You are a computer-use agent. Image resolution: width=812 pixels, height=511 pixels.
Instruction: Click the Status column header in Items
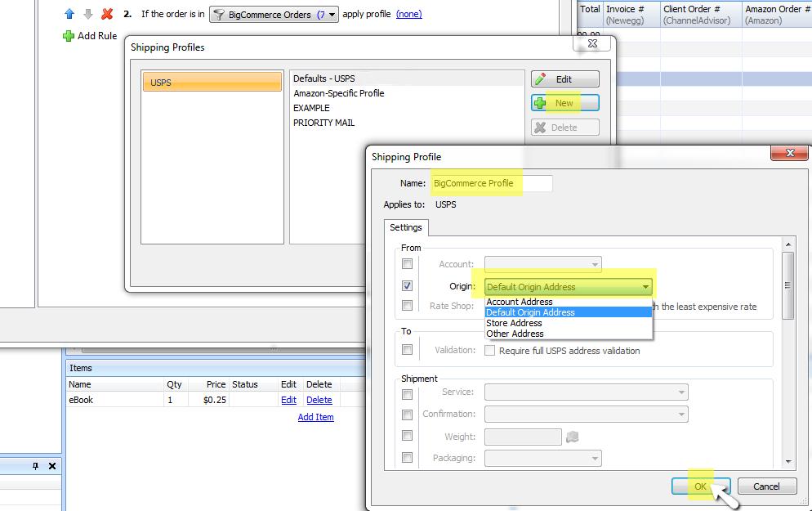(253, 384)
